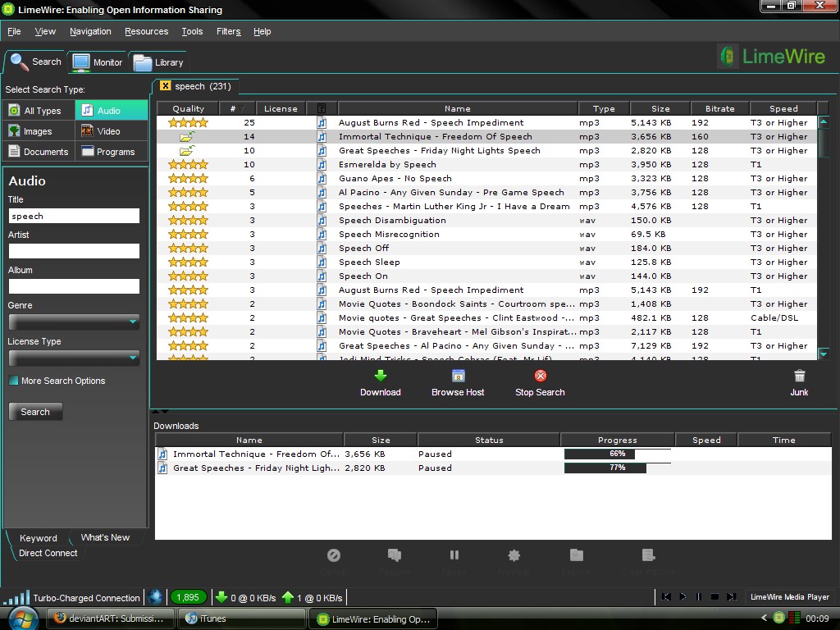
Task: Click the Pause download icon
Action: [x=454, y=555]
